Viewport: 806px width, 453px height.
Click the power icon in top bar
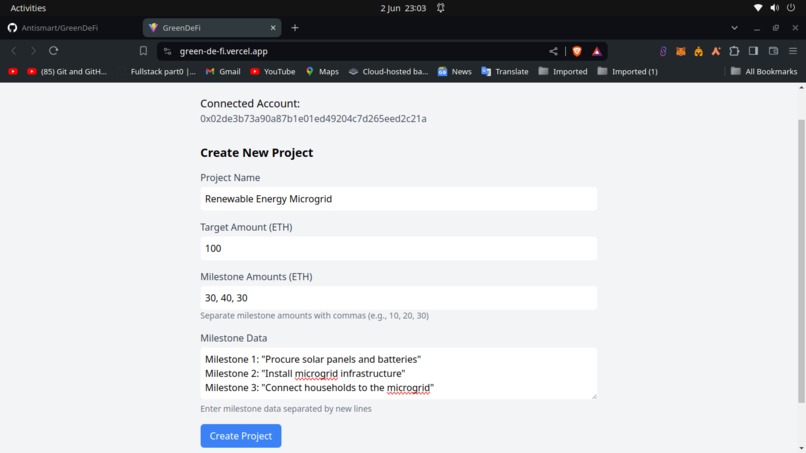click(x=791, y=8)
